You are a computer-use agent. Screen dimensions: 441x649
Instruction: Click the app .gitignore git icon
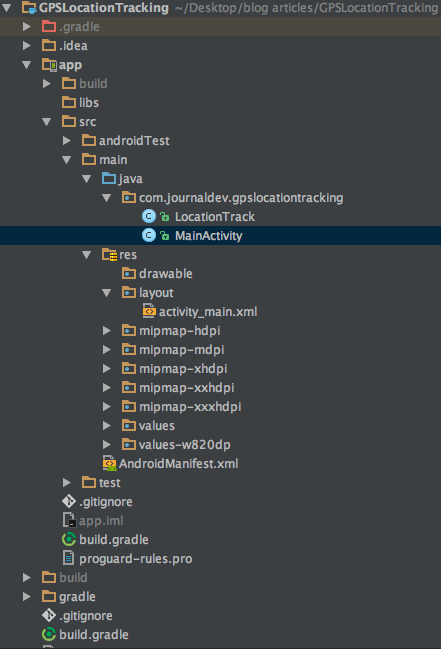click(x=69, y=501)
